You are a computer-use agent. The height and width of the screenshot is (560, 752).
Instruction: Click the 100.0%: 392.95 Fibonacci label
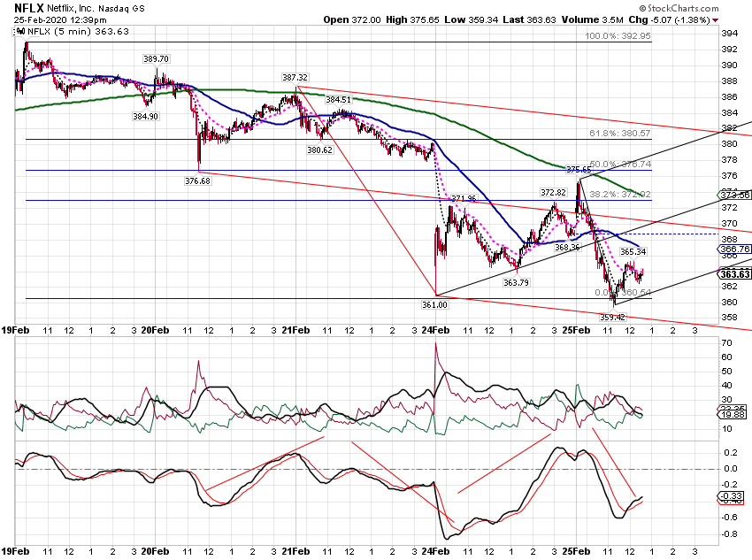[x=618, y=36]
